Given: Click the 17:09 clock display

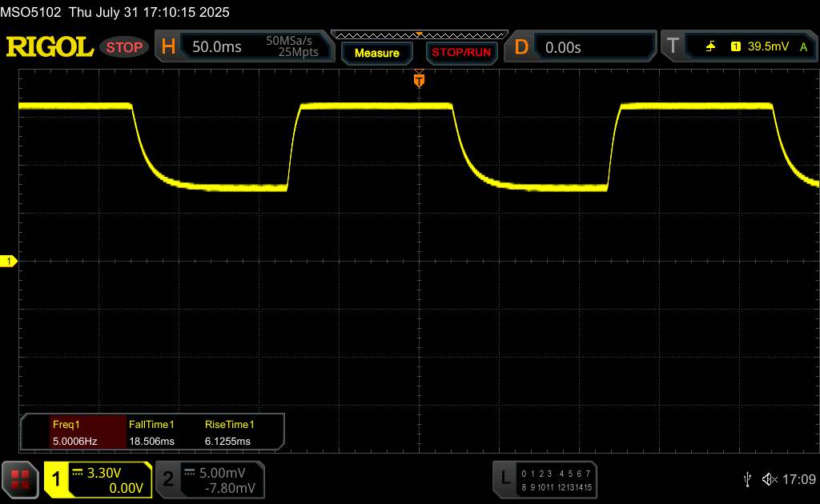Looking at the screenshot, I should [x=799, y=479].
